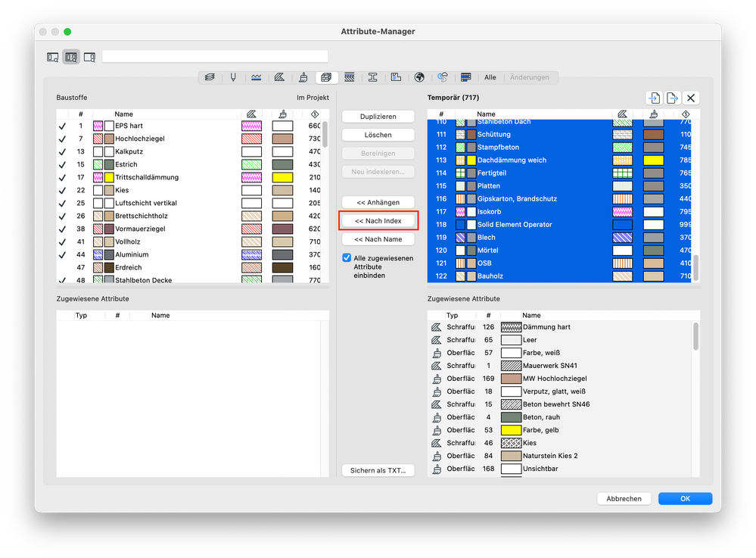Viewport: 756px width, 558px height.
Task: Sort Baustoffe list by priority column icon
Action: coord(314,114)
